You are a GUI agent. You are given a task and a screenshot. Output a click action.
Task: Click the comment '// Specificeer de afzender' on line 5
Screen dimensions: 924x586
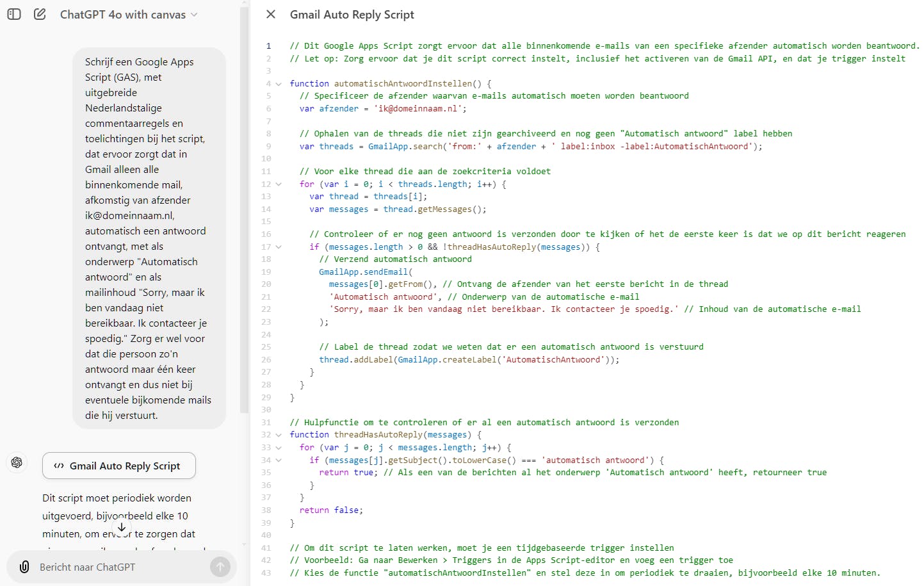[x=494, y=95]
